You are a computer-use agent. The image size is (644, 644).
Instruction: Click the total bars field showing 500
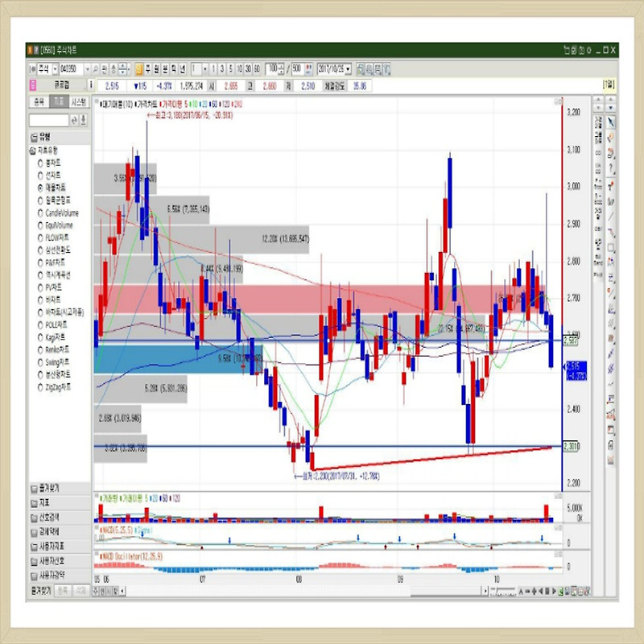297,69
